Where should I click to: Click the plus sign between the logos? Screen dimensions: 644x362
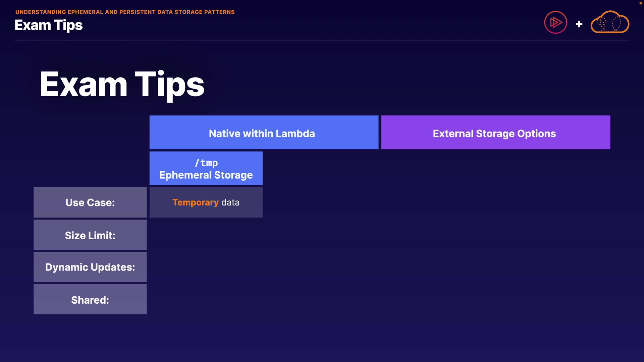[x=579, y=24]
